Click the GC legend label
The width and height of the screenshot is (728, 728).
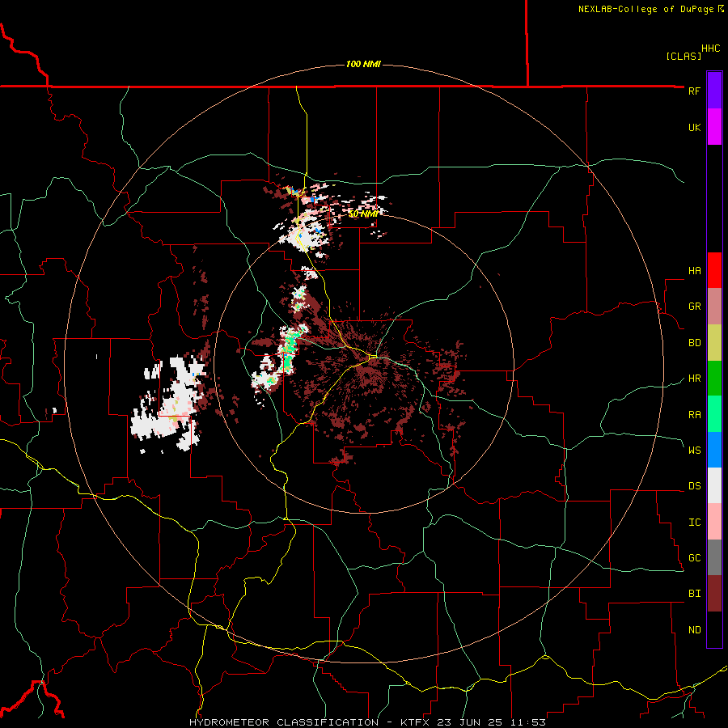[x=694, y=558]
